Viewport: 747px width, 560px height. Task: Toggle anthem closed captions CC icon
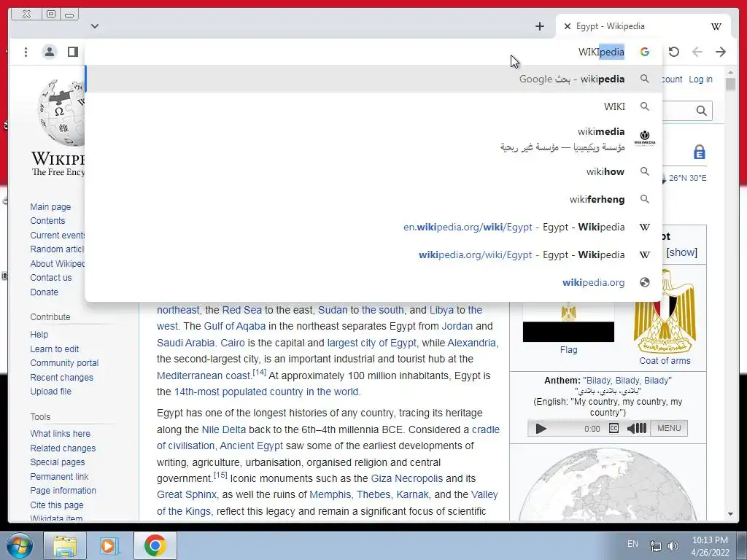[614, 428]
